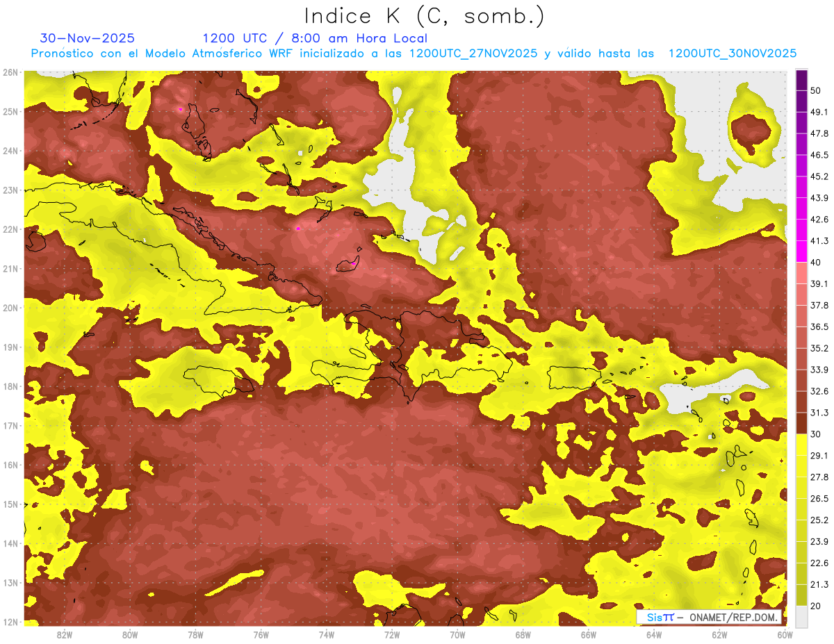Click the '80W' longitude label
Image resolution: width=834 pixels, height=644 pixels.
pos(130,634)
